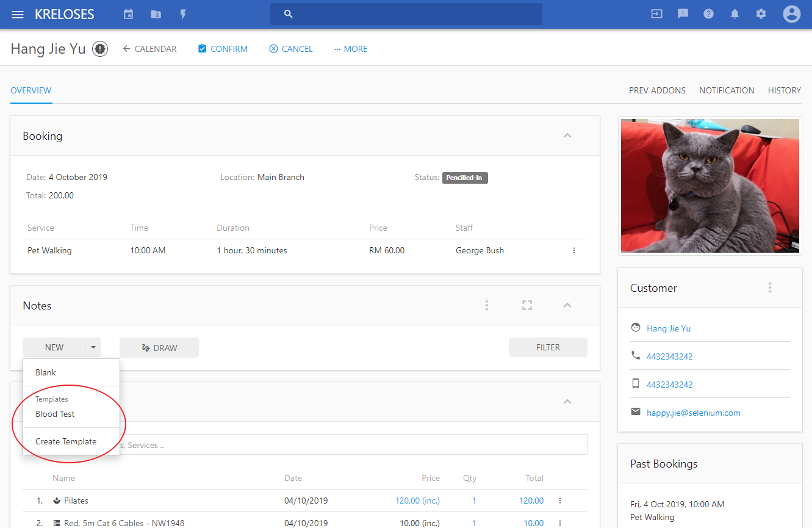Open the notifications bell
The height and width of the screenshot is (528, 812).
coord(735,14)
